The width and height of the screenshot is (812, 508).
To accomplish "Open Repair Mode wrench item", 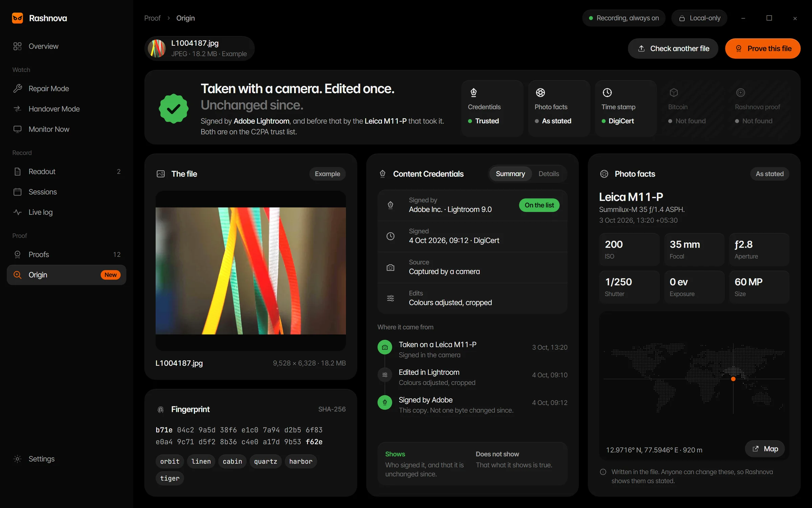I will (67, 89).
